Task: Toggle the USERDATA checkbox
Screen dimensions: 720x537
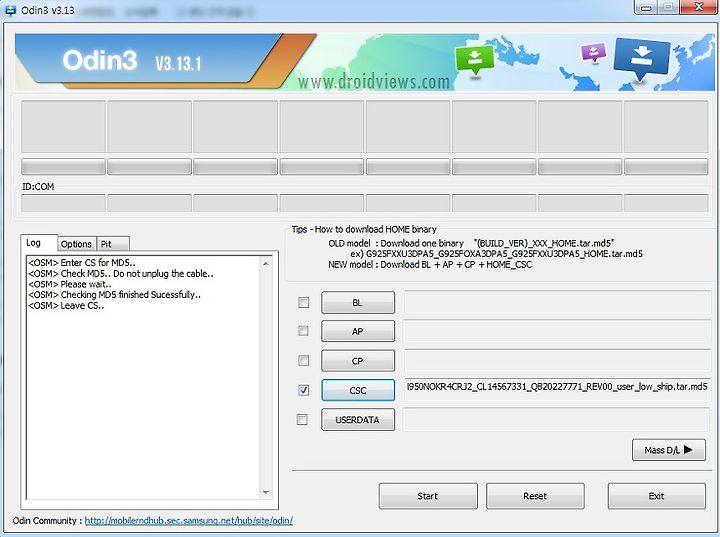Action: coord(303,419)
